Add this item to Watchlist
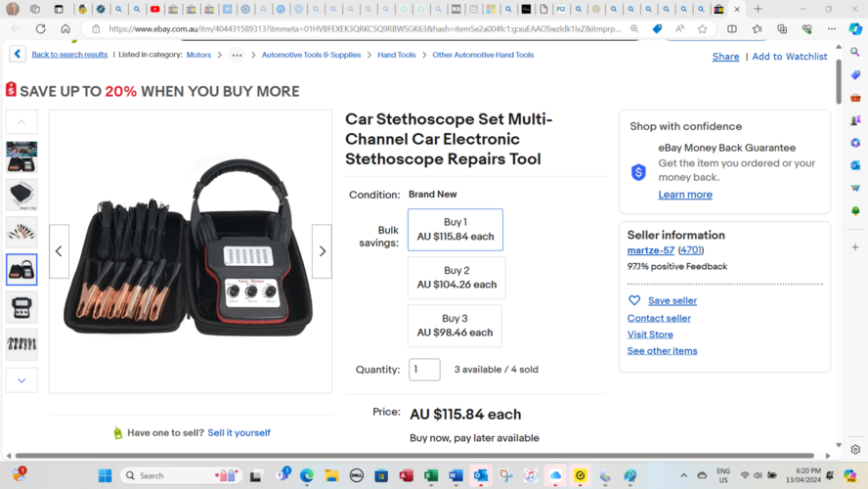This screenshot has height=489, width=868. pos(790,57)
